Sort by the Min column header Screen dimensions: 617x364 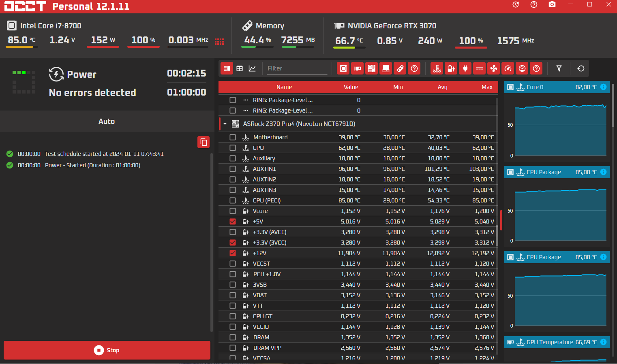(398, 87)
